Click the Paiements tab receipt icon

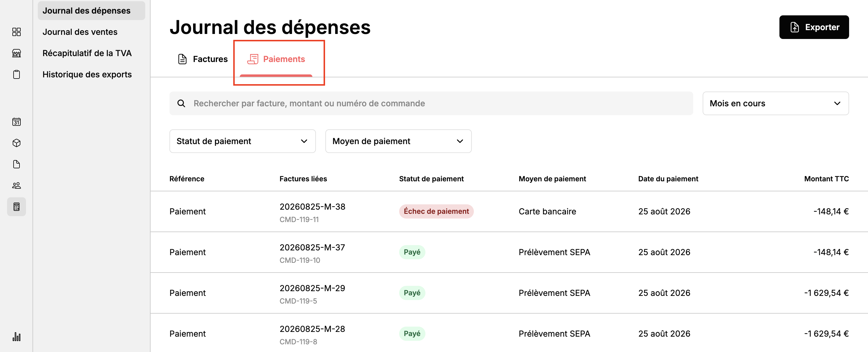(253, 59)
